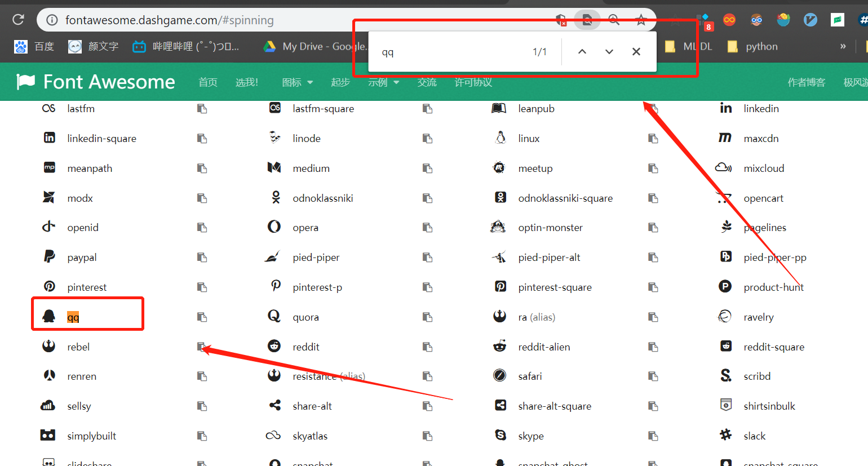Click the reddit logo icon

tap(274, 345)
